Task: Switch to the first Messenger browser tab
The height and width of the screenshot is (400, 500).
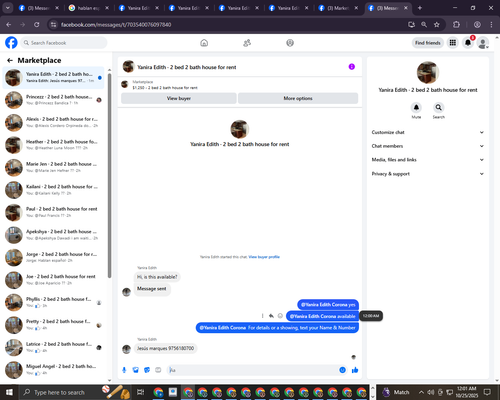Action: coord(39,8)
